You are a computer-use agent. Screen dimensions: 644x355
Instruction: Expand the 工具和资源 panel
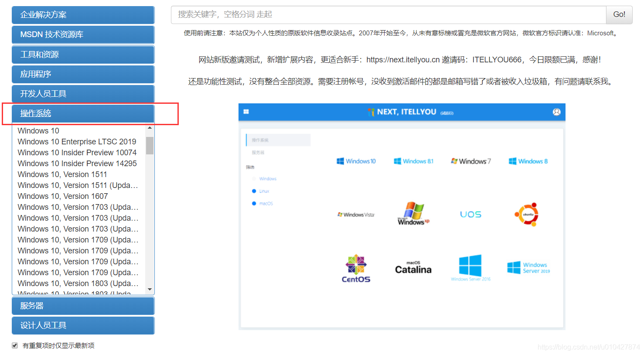[83, 55]
